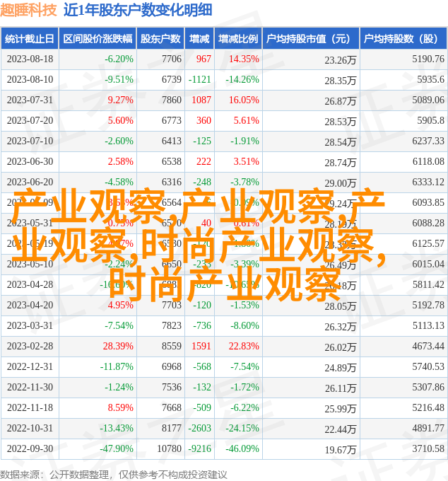448x481 pixels.
Task: Click the change ratio 16.05%
Action: (244, 100)
